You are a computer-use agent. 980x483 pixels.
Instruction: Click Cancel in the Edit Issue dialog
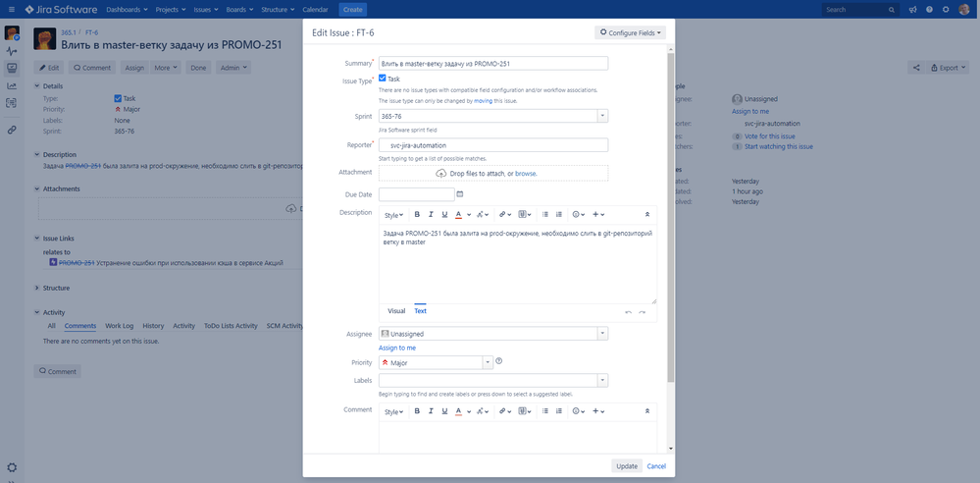pos(656,466)
